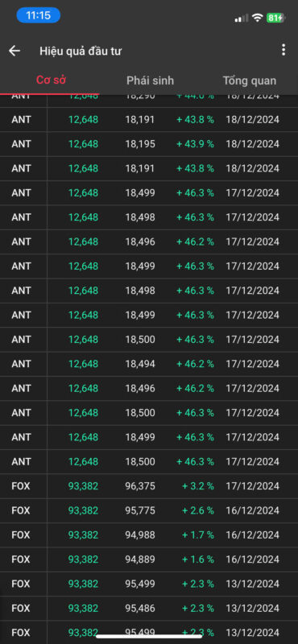Tap the FOX row priced 95,486
This screenshot has height=644, width=298.
[x=149, y=609]
